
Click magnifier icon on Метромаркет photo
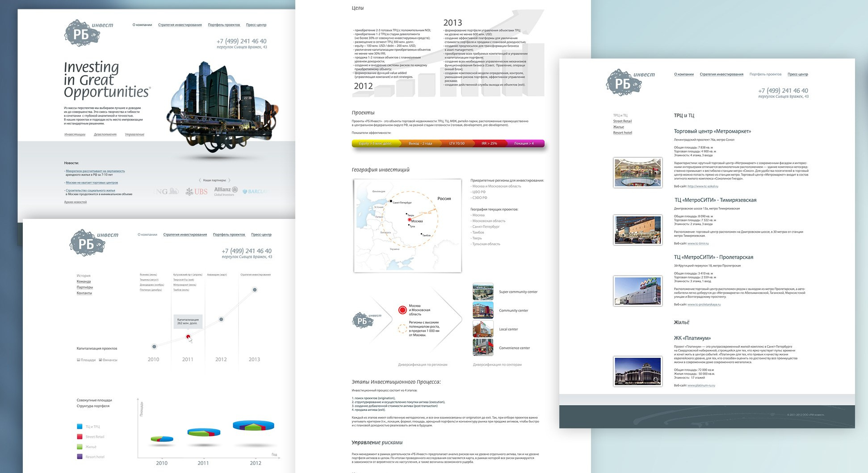tap(656, 181)
